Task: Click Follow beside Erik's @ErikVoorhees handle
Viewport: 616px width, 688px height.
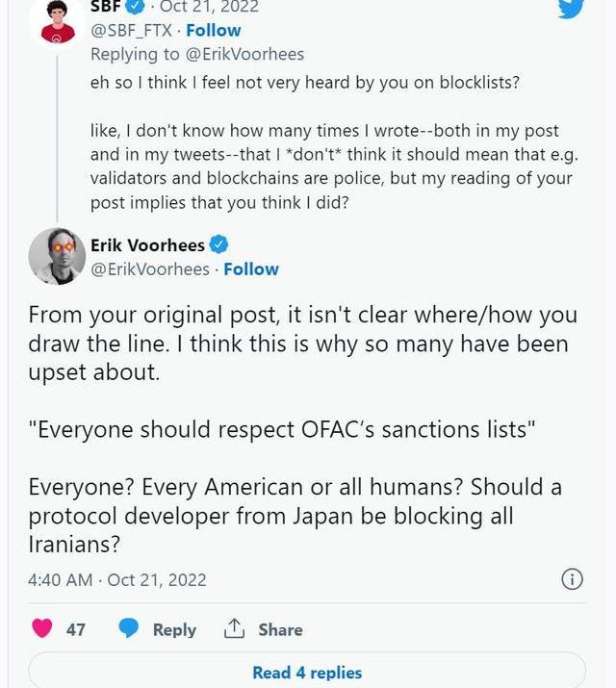Action: pyautogui.click(x=251, y=269)
